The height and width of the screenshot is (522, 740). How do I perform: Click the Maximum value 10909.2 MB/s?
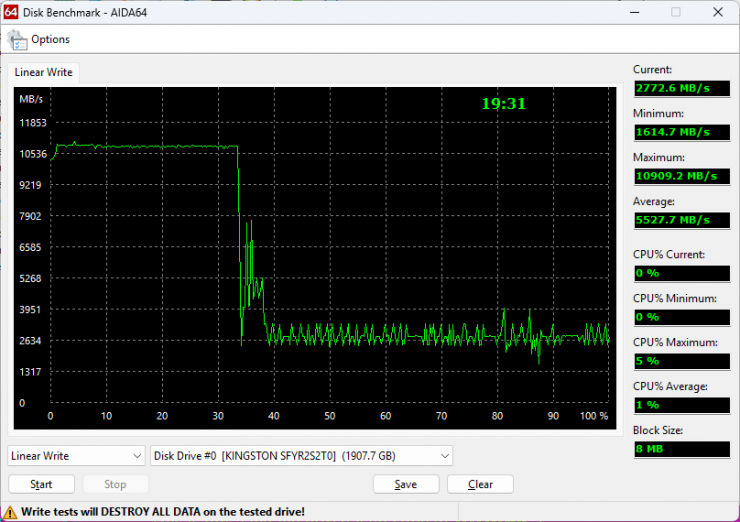coord(682,176)
